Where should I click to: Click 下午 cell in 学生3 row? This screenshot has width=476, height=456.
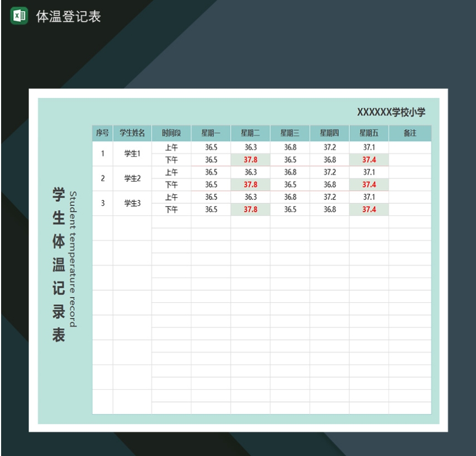(x=171, y=210)
